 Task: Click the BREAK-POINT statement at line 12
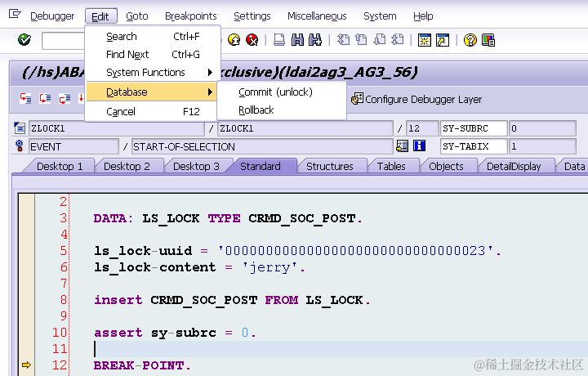[142, 365]
